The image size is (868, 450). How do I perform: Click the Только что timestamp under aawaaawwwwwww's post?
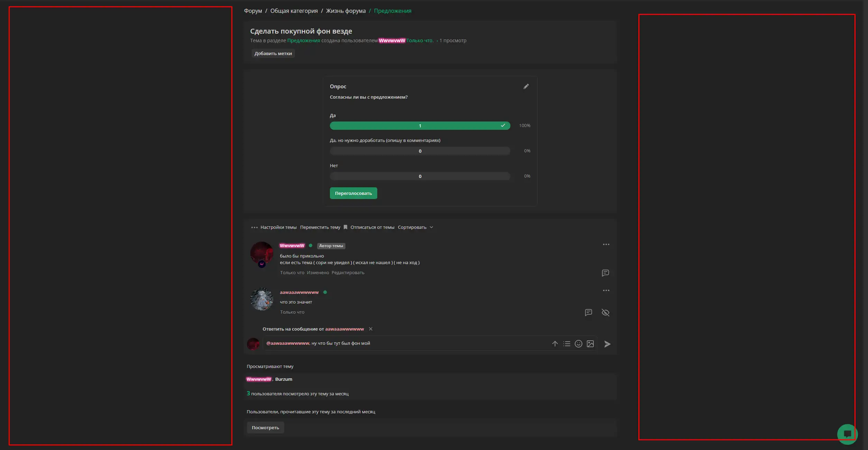[292, 312]
